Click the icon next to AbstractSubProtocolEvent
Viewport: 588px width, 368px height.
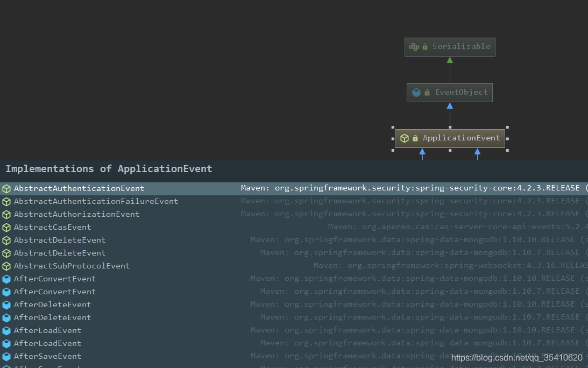[x=6, y=266]
